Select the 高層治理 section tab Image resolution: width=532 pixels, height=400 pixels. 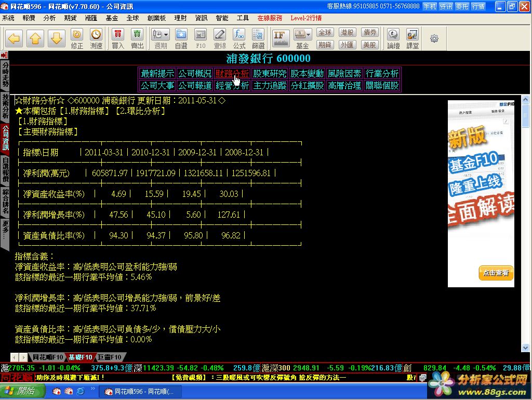coord(344,86)
